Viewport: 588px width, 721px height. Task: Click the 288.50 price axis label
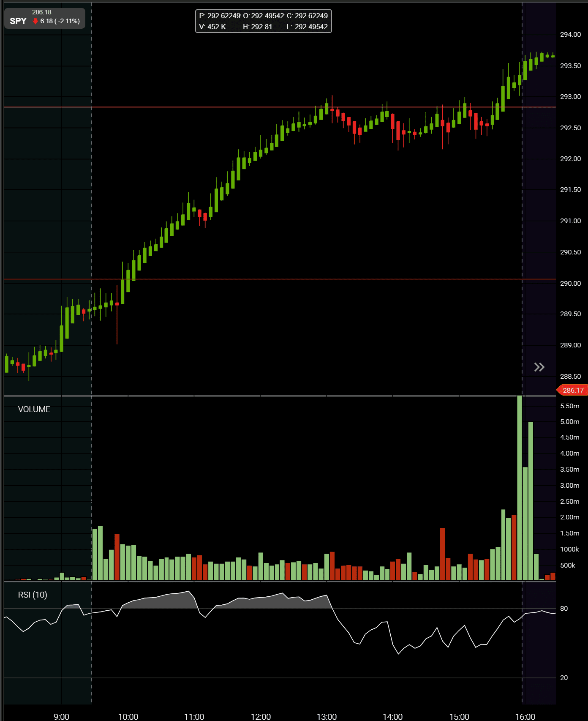[x=570, y=376]
